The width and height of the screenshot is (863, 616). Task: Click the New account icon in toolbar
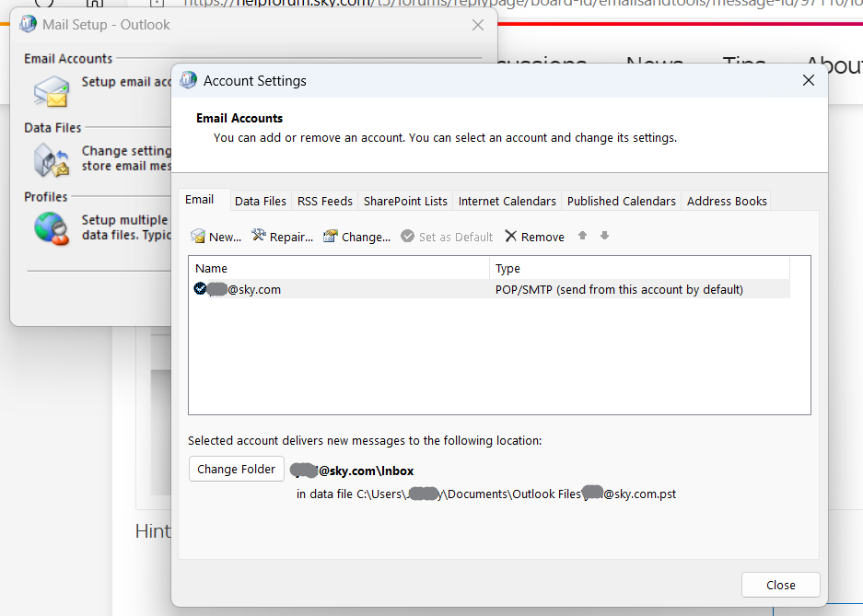tap(198, 237)
